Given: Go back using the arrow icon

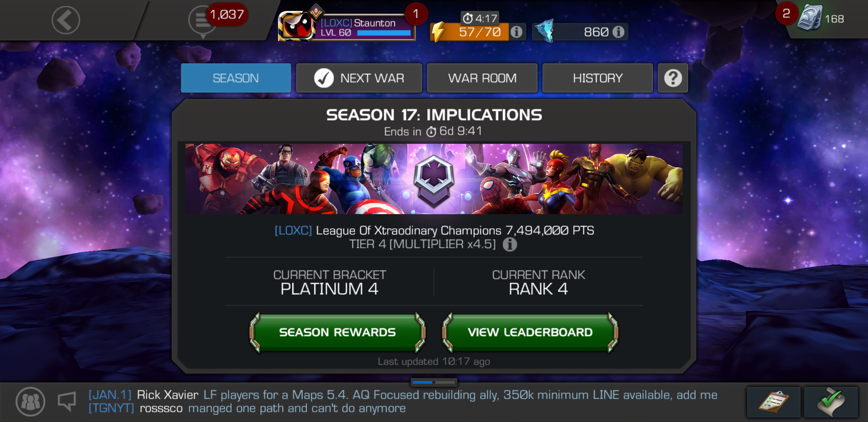Looking at the screenshot, I should coord(66,20).
